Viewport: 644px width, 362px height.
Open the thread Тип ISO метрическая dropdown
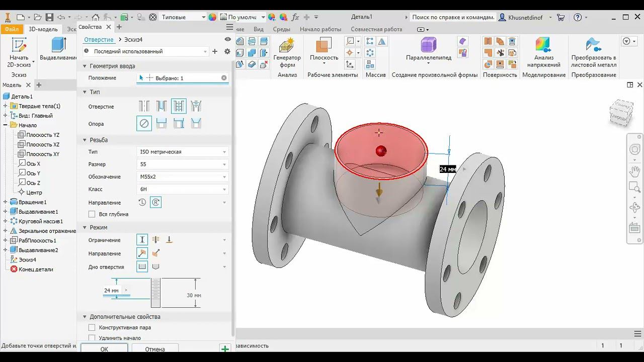183,152
